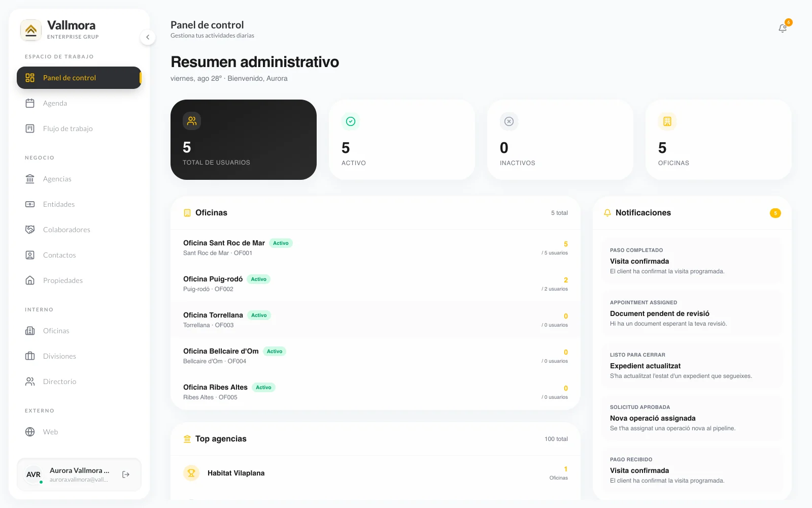The width and height of the screenshot is (812, 508).
Task: Click the Web globe icon
Action: coord(30,432)
